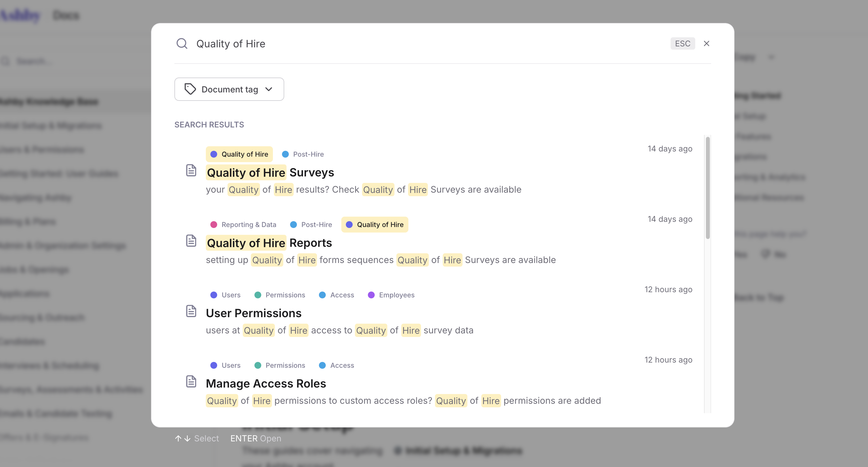Click the Reporting & Data tag
Viewport: 868px width, 467px height.
coord(243,224)
